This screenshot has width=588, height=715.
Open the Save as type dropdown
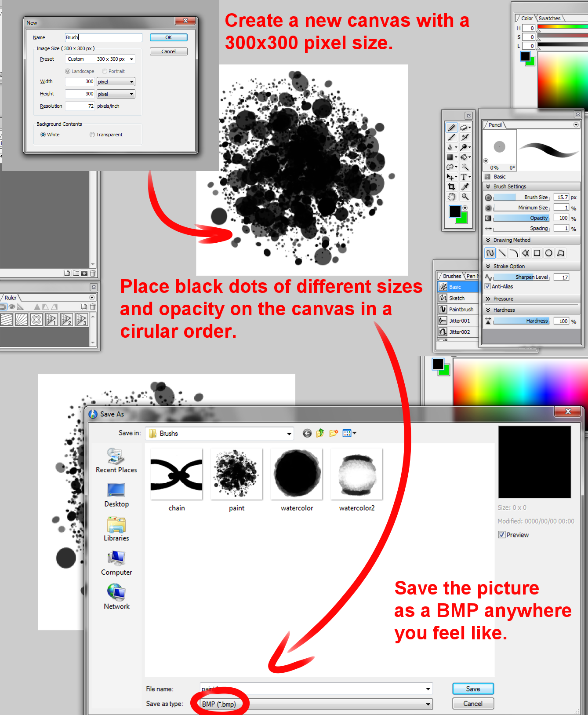pyautogui.click(x=428, y=704)
